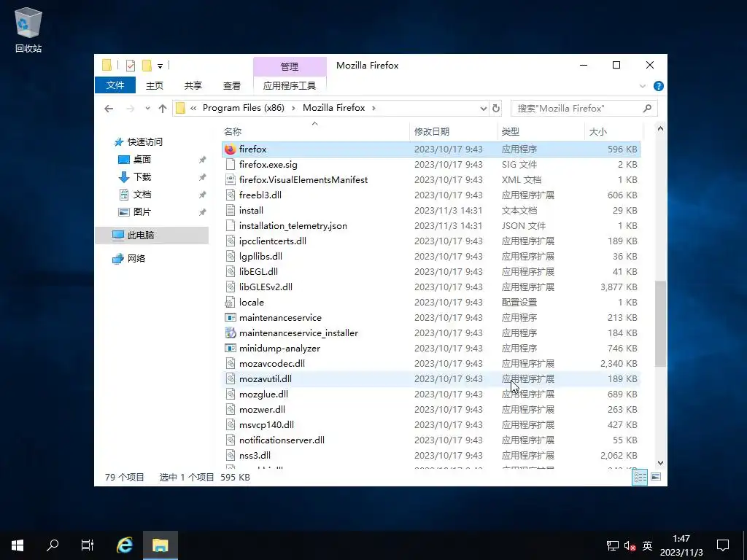This screenshot has height=560, width=747.
Task: Click the maintenanceservice_installer file icon
Action: [231, 332]
